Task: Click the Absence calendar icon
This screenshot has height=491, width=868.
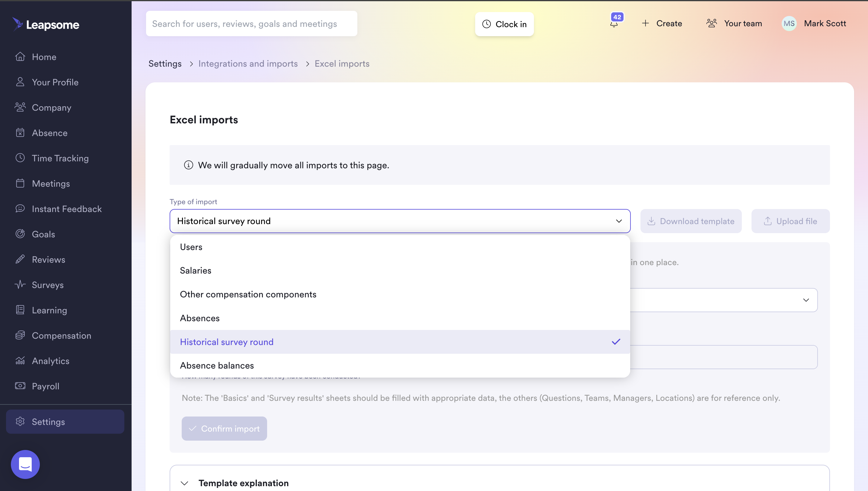Action: click(x=20, y=132)
